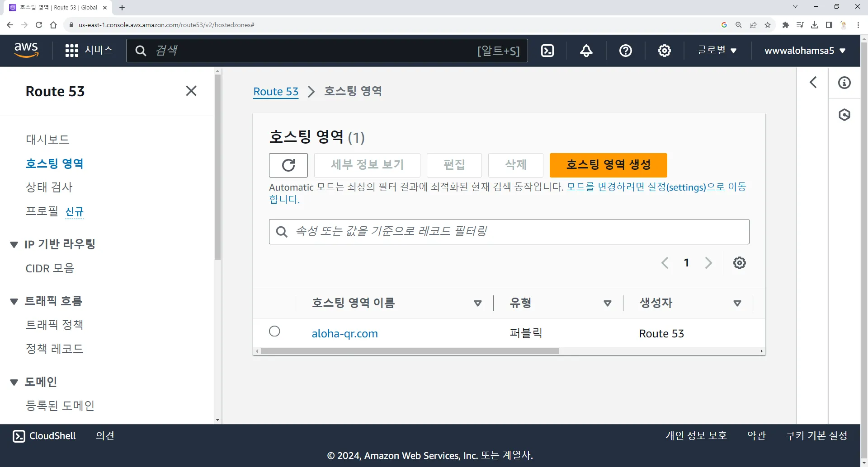The width and height of the screenshot is (868, 467).
Task: Open AWS console settings gear in header
Action: pos(665,51)
